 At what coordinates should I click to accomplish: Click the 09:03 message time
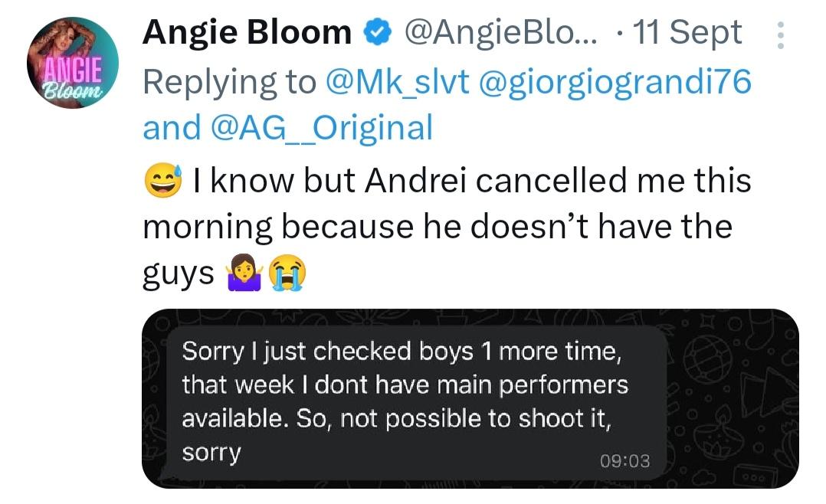(625, 460)
